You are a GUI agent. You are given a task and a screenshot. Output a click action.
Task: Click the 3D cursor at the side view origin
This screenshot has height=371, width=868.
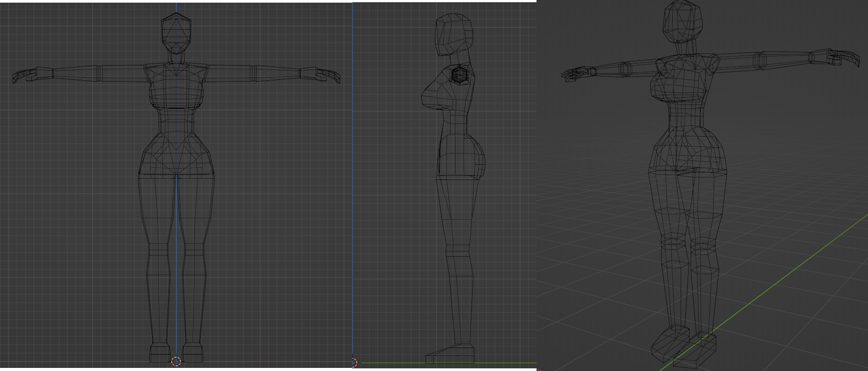click(x=354, y=363)
